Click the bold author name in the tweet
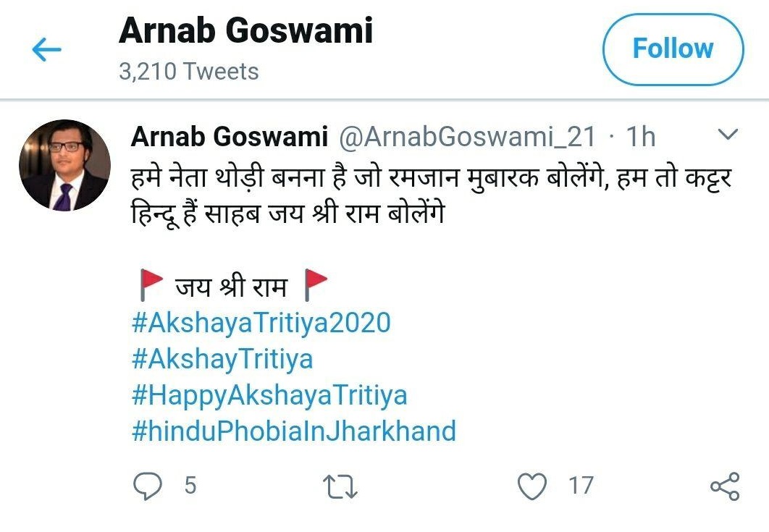Image resolution: width=769 pixels, height=532 pixels. pos(230,136)
